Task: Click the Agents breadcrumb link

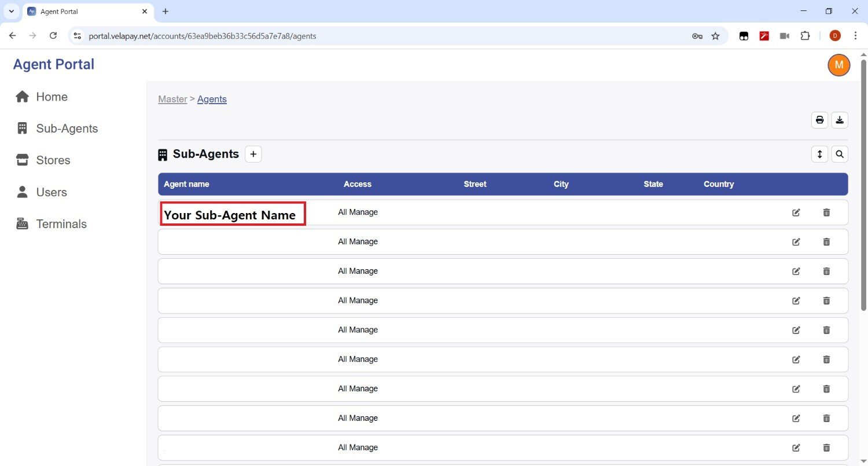Action: pyautogui.click(x=212, y=99)
